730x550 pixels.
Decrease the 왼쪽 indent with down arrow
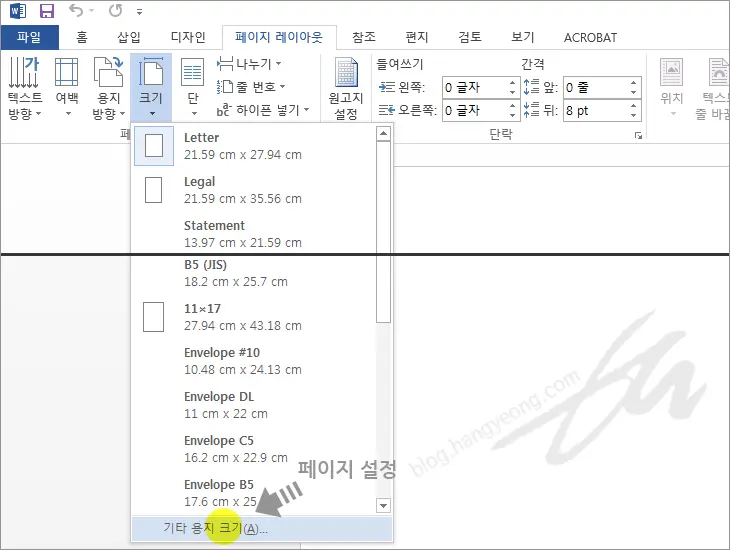[512, 93]
